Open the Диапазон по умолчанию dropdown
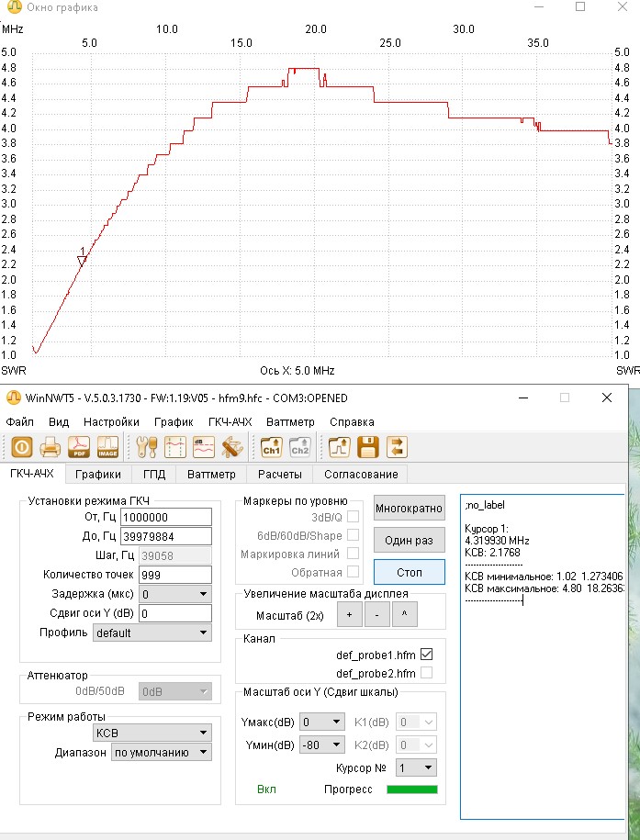 click(x=162, y=752)
